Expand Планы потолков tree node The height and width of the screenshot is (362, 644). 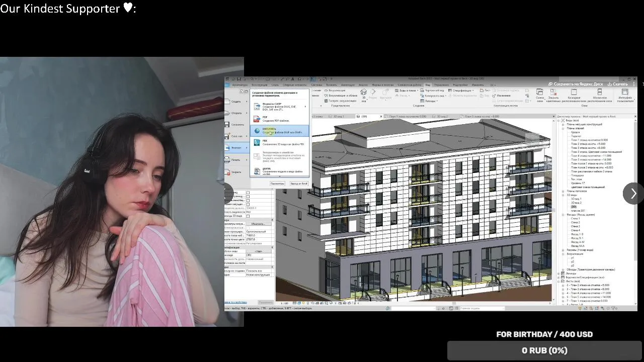(x=563, y=191)
